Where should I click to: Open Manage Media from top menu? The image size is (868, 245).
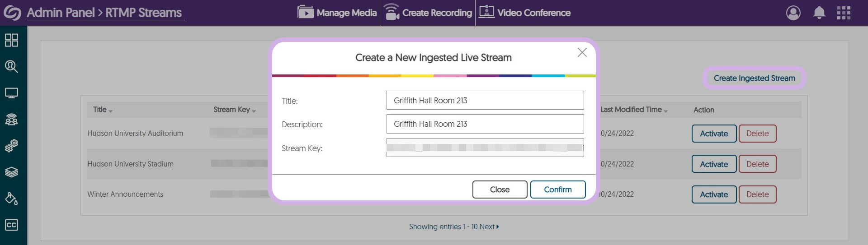click(337, 13)
